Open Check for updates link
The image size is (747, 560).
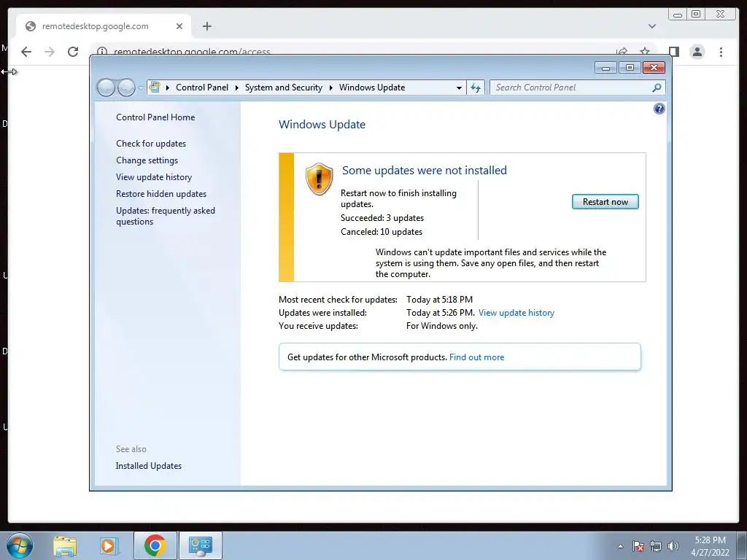(x=151, y=144)
